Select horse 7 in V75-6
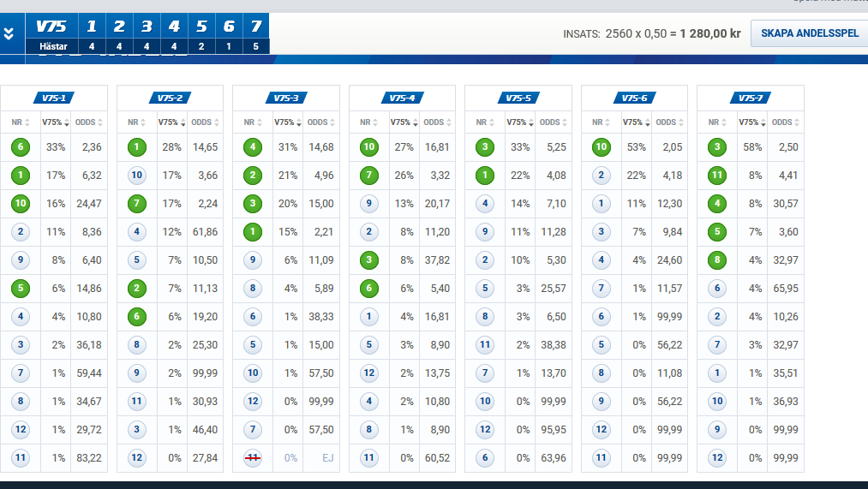The height and width of the screenshot is (489, 868). [x=602, y=289]
